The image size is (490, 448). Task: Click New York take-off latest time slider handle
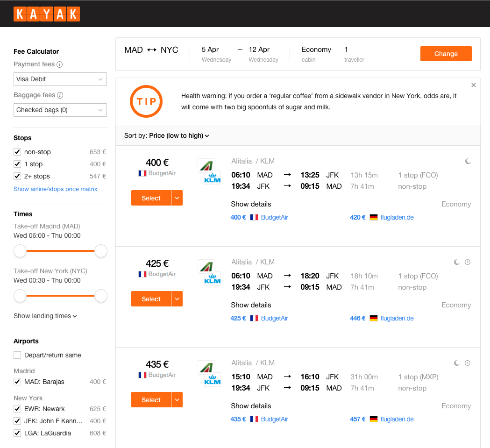click(x=101, y=296)
